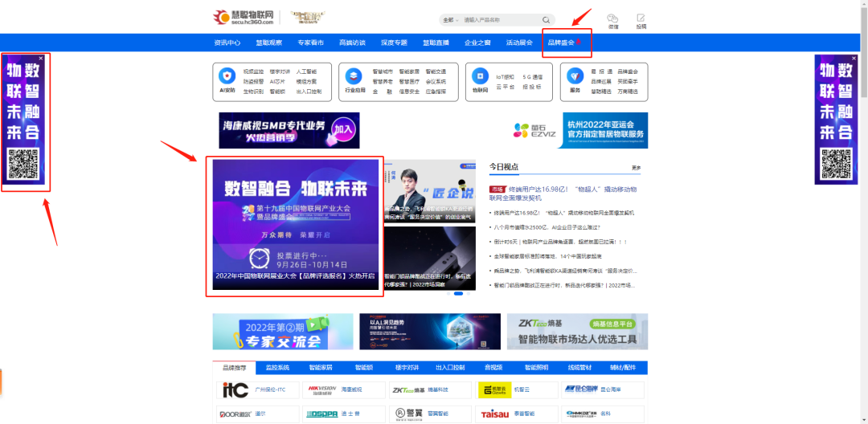Screen dimensions: 868x424
Task: Open 慧聪直播 in the navigation bar
Action: [x=436, y=43]
